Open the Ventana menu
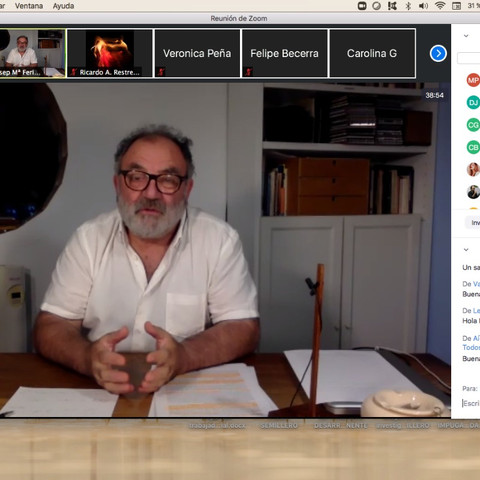This screenshot has height=480, width=480. (29, 6)
